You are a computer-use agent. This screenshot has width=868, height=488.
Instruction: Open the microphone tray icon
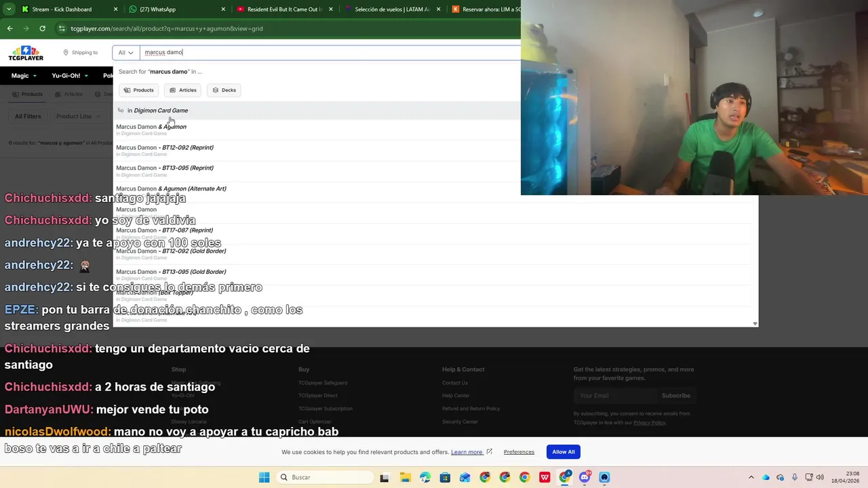coord(795,477)
